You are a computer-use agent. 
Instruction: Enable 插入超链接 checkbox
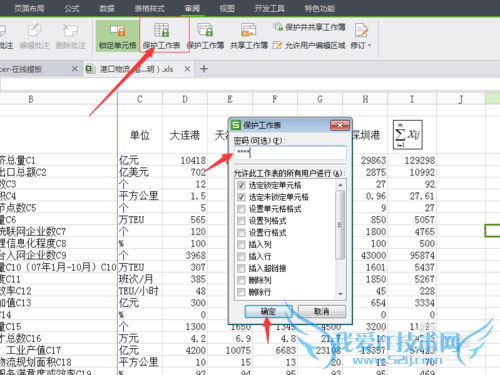pos(241,268)
